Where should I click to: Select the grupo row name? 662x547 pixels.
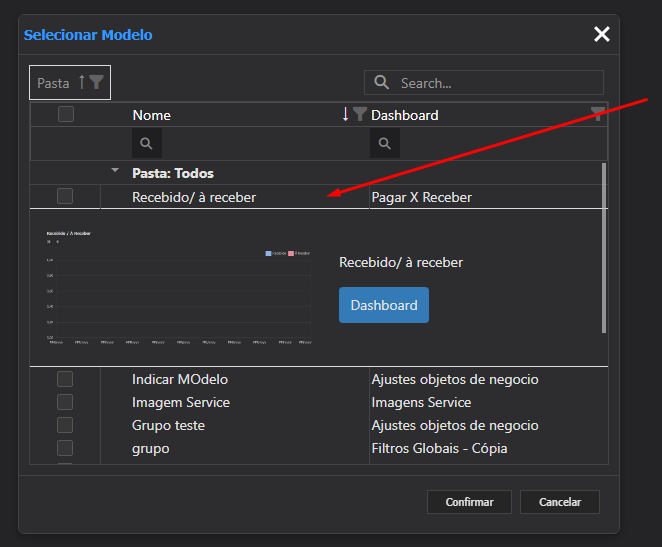click(151, 448)
